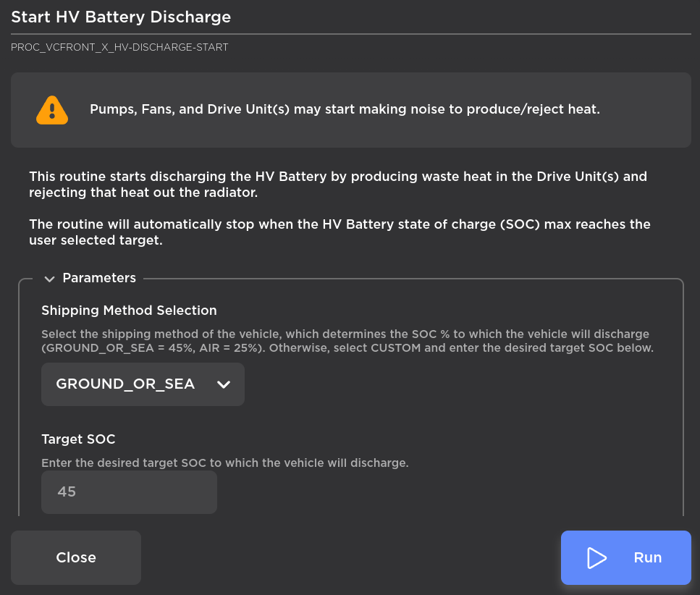The image size is (700, 595).
Task: Click the horizontal divider under the title
Action: point(350,33)
